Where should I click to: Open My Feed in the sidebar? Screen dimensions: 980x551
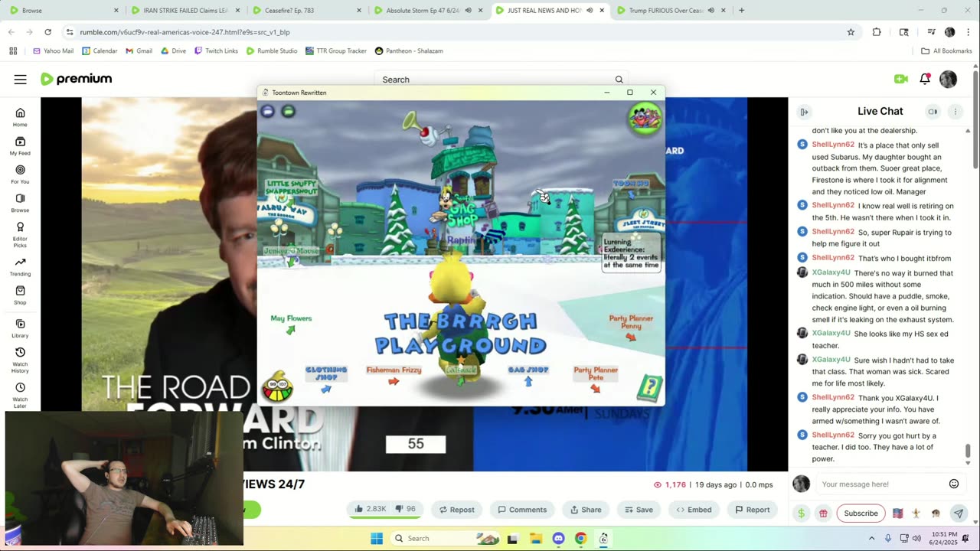coord(20,145)
